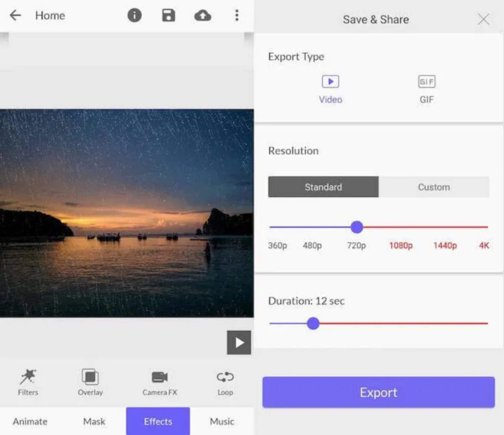Open the Mask tab
504x435 pixels.
(94, 421)
